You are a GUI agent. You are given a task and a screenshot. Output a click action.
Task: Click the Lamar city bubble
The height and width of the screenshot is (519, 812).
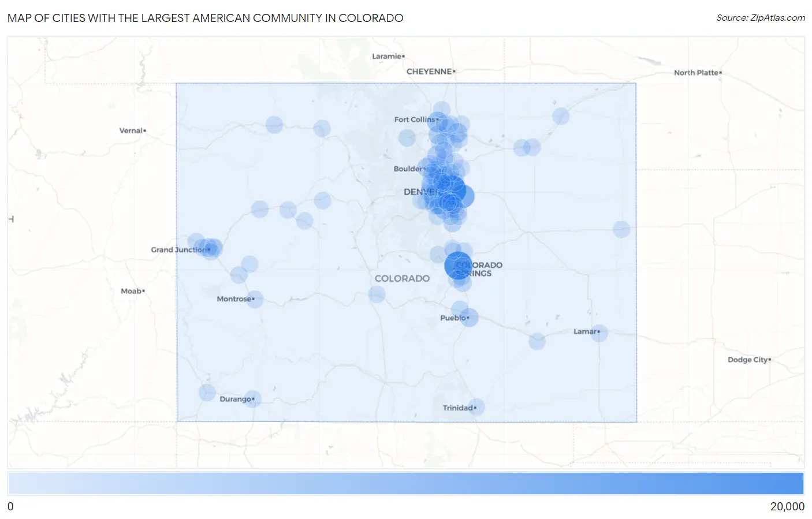coord(599,333)
